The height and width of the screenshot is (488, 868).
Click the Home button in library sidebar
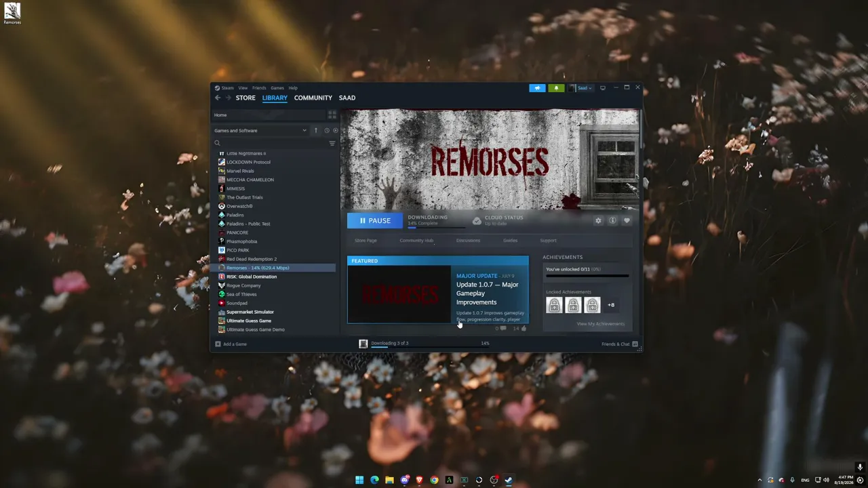coord(269,115)
